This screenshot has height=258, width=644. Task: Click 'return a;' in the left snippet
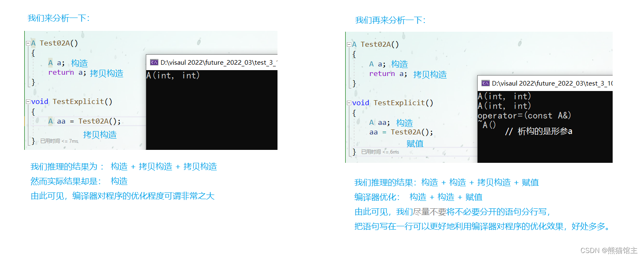(67, 72)
